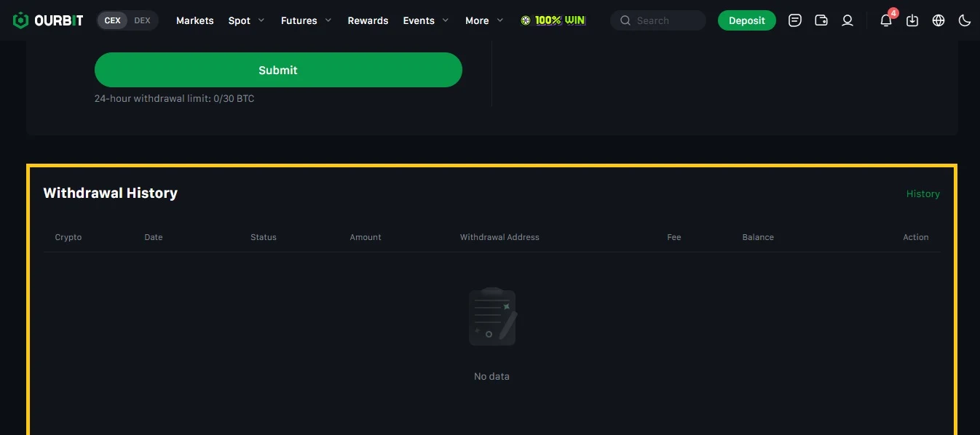
Task: Open the language globe icon
Action: (938, 20)
